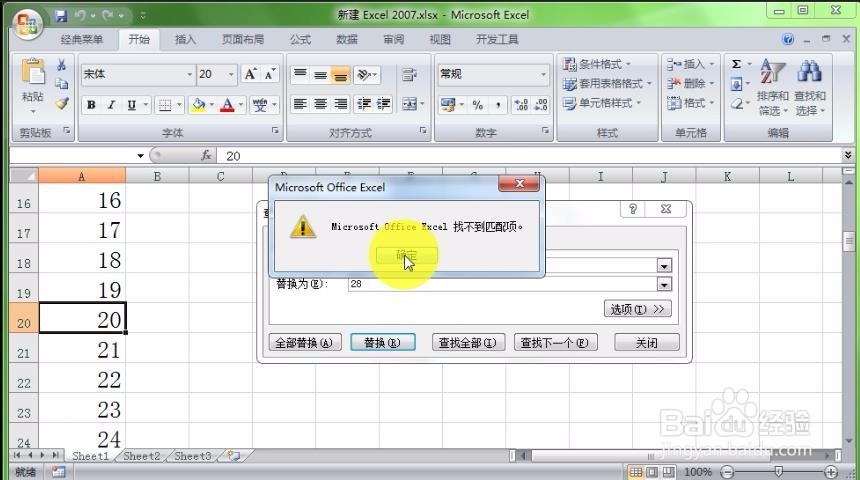Center text horizontally
Viewport: 860px width, 480px height.
320,104
